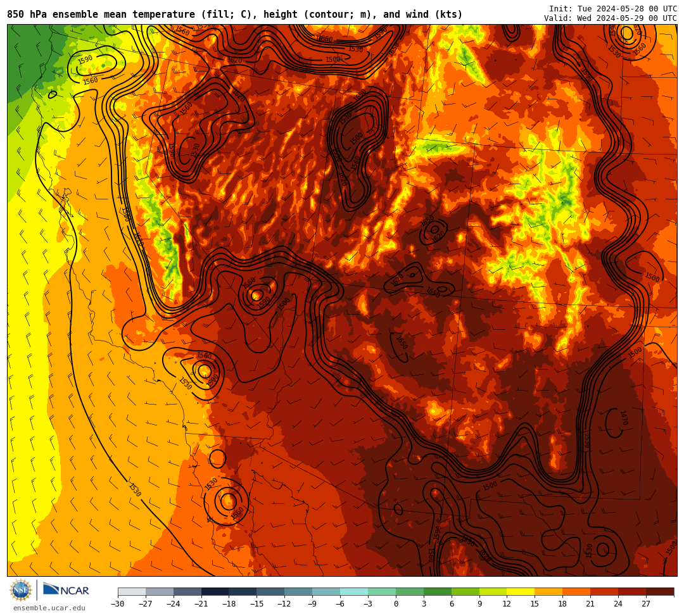684x616 pixels.
Task: Click the -27 colorbar tick label
Action: [146, 604]
